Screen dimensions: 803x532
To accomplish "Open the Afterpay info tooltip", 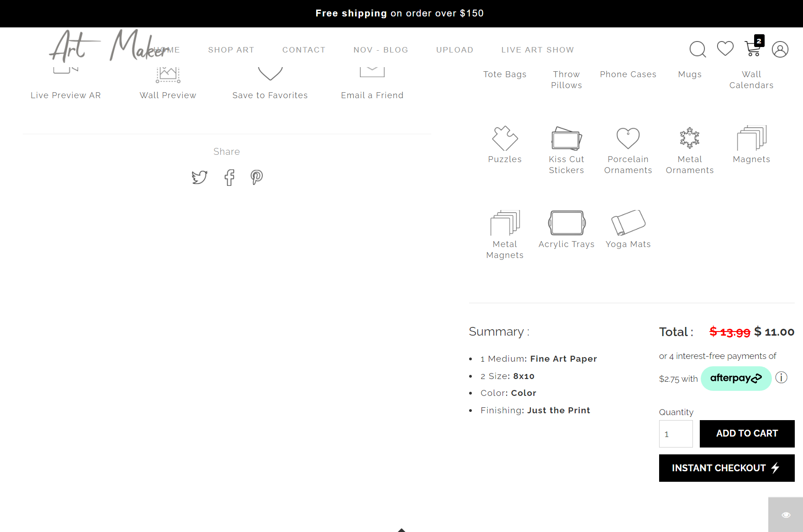I will tap(782, 378).
